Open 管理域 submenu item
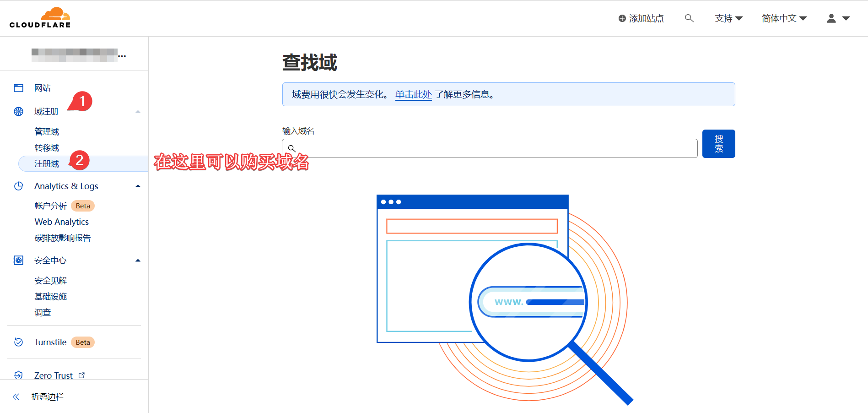The image size is (868, 413). [47, 132]
